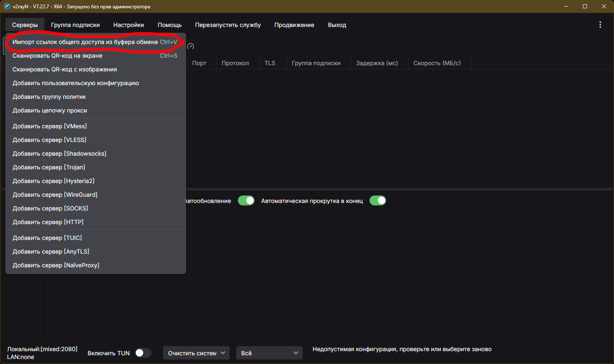Select Добавить сервер [TUIC]
This screenshot has width=614, height=364.
pos(95,238)
